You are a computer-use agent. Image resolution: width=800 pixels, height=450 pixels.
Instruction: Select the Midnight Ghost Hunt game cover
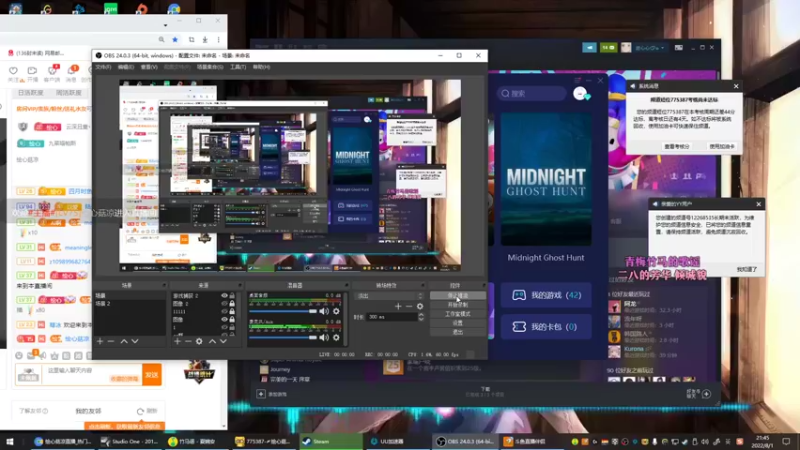546,179
